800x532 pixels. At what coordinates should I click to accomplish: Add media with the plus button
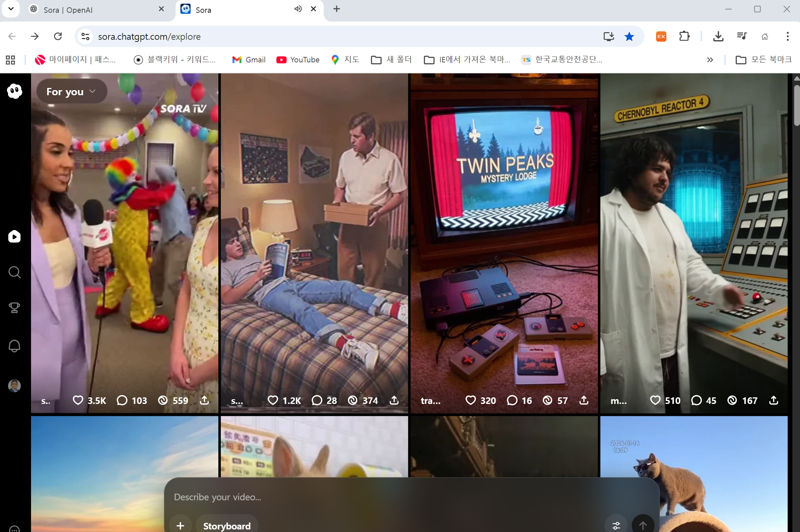[180, 525]
